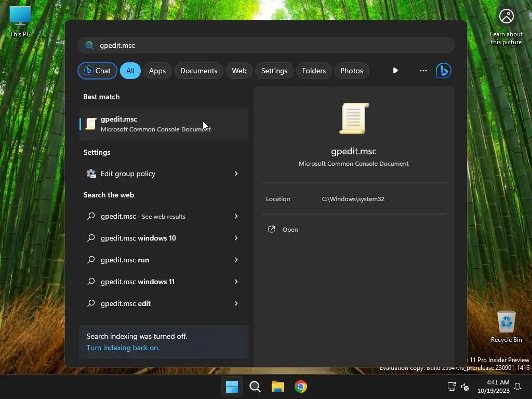Image resolution: width=532 pixels, height=399 pixels.
Task: Open This PC desktop icon
Action: point(20,21)
